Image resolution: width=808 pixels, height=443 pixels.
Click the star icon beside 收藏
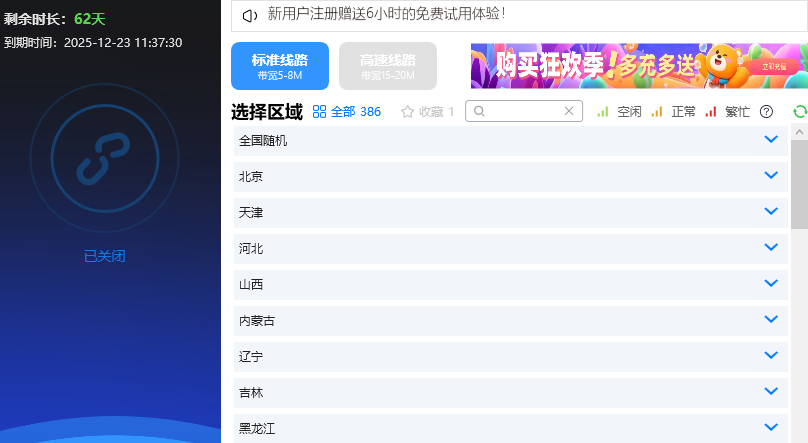tap(407, 112)
